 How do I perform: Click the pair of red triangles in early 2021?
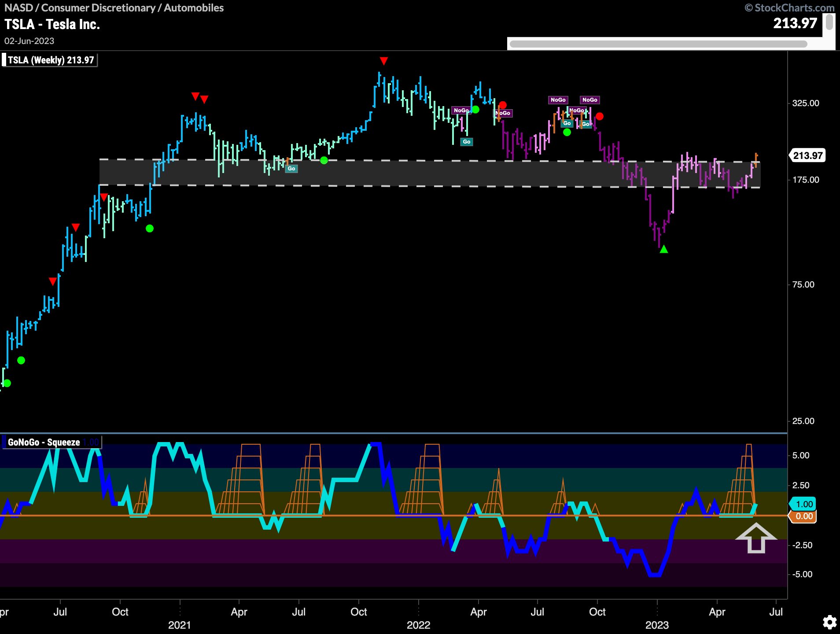200,98
